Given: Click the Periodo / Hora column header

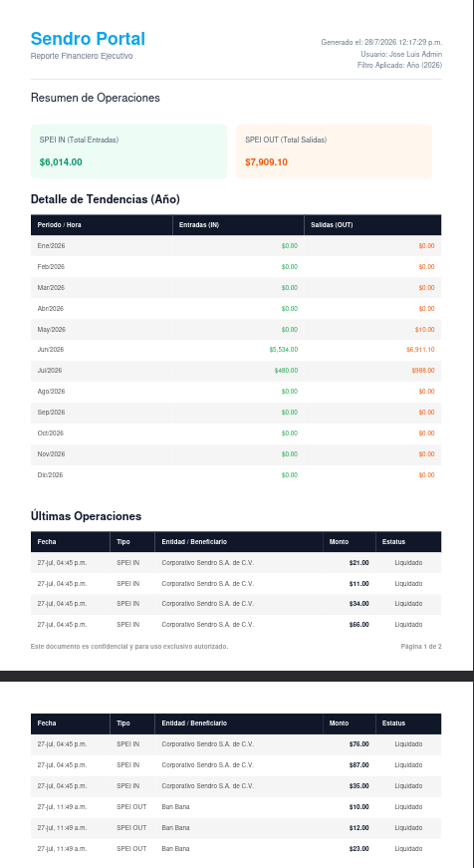Looking at the screenshot, I should (x=102, y=225).
